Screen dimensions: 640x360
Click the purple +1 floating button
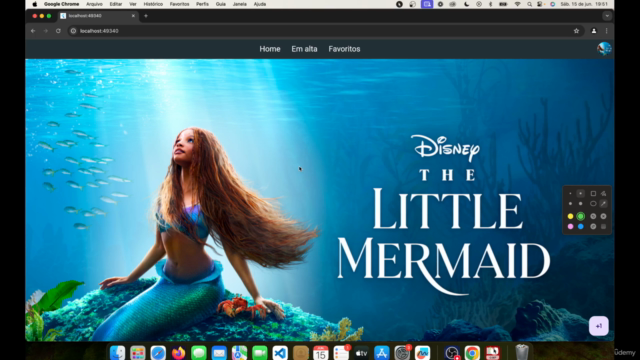tap(598, 326)
